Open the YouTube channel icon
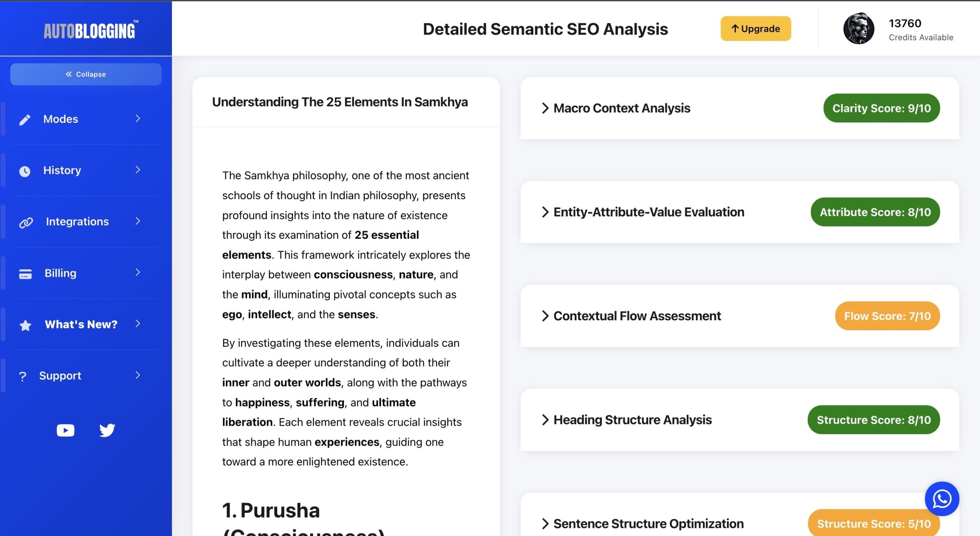The width and height of the screenshot is (980, 536). click(x=65, y=430)
